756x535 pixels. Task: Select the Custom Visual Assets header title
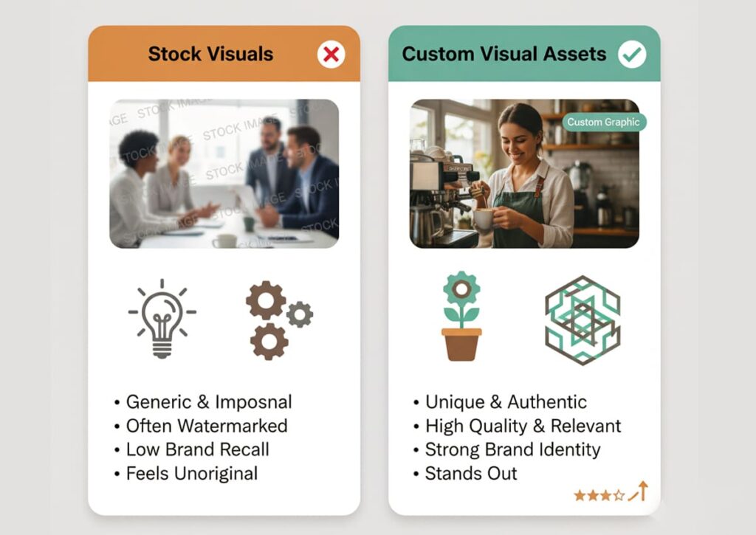tap(504, 54)
